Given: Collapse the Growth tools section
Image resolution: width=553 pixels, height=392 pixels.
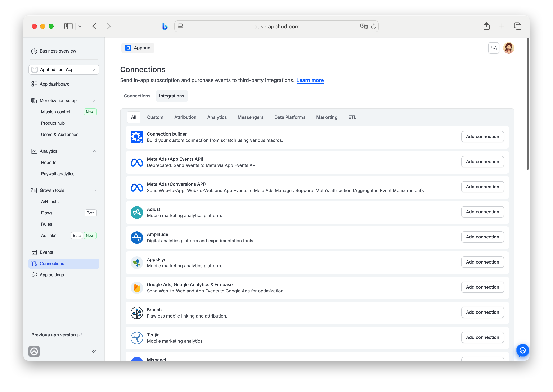Looking at the screenshot, I should click(x=94, y=190).
